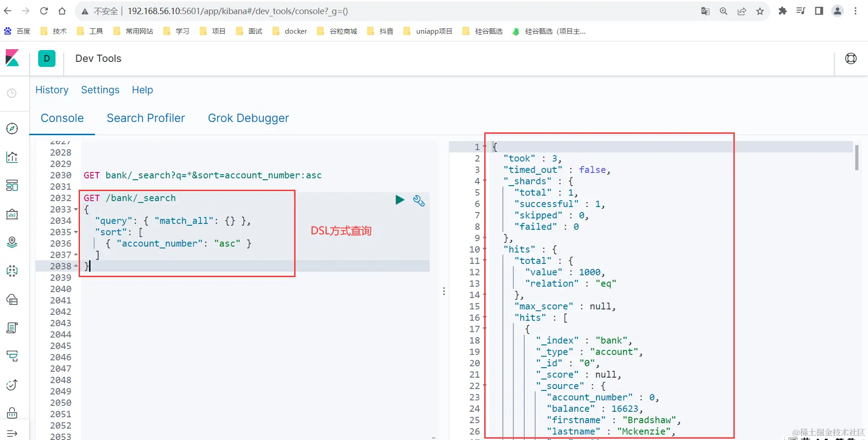
Task: Show recently viewed items clock icon
Action: pos(12,93)
